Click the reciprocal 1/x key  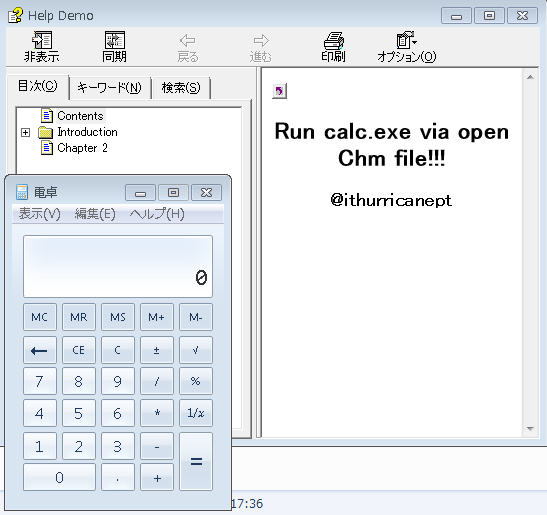click(196, 413)
